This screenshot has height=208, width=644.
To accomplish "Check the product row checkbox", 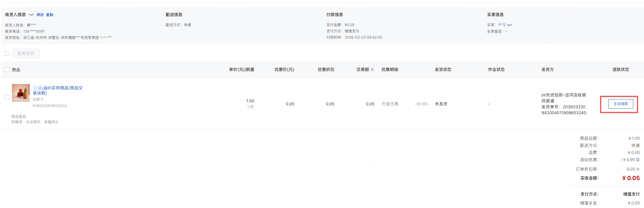I will 7,97.
